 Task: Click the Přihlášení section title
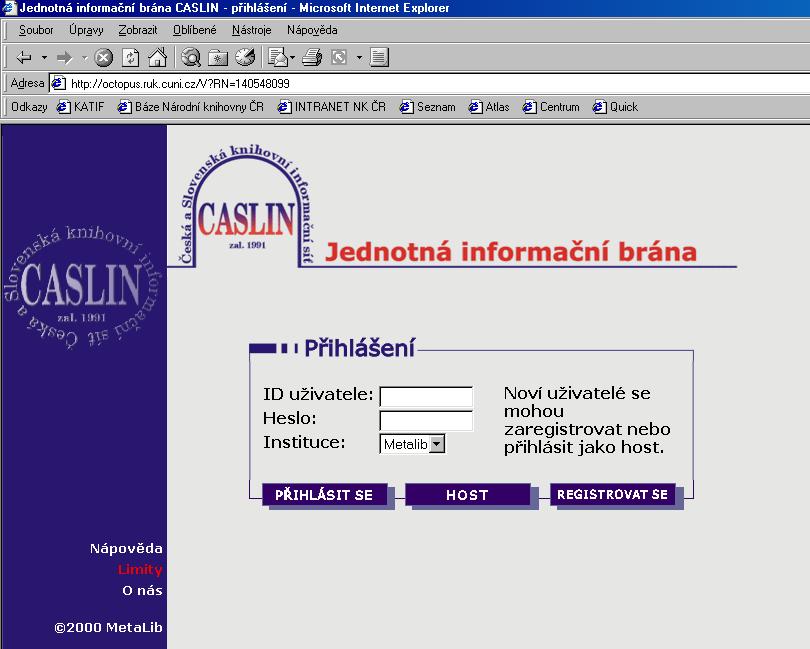click(x=360, y=348)
